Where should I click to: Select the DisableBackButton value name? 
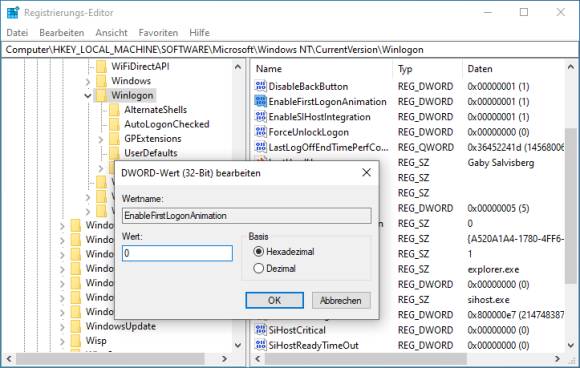(308, 87)
